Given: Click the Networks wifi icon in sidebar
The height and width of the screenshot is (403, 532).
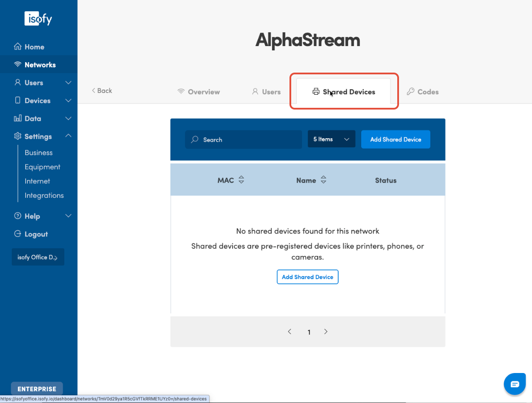Looking at the screenshot, I should pyautogui.click(x=17, y=64).
